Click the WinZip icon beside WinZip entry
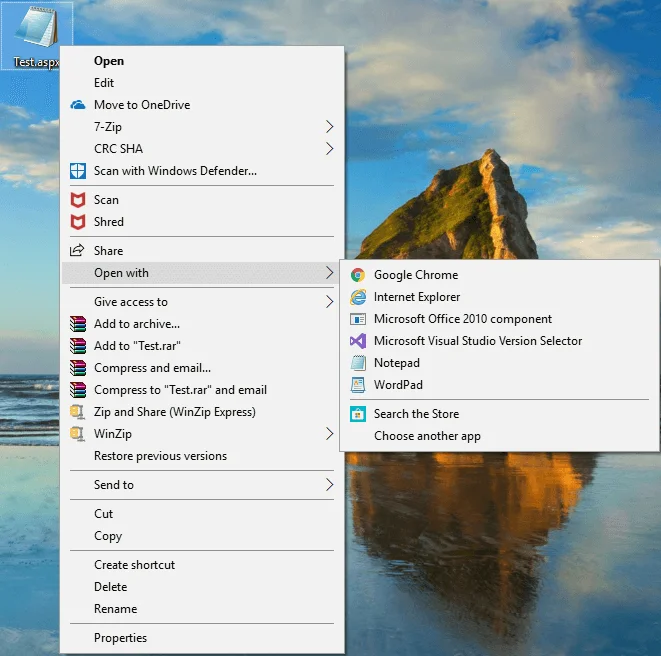The width and height of the screenshot is (661, 656). click(x=78, y=434)
